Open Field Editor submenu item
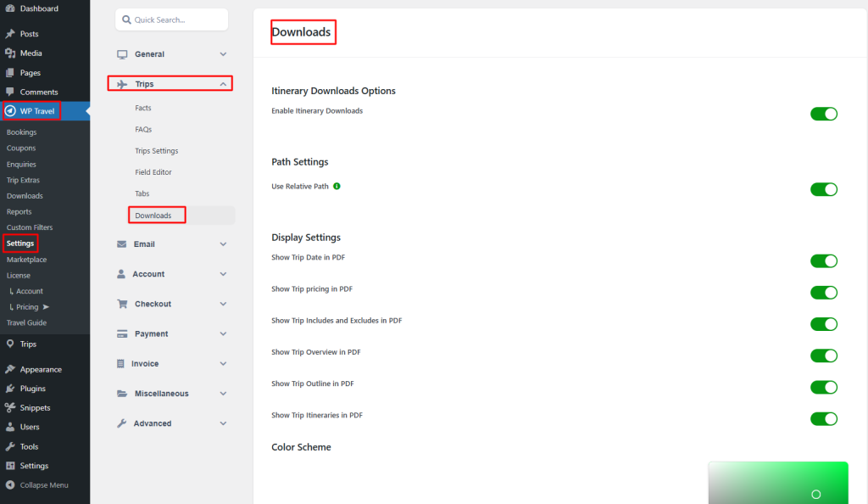Screen dimensions: 868x504 [153, 172]
